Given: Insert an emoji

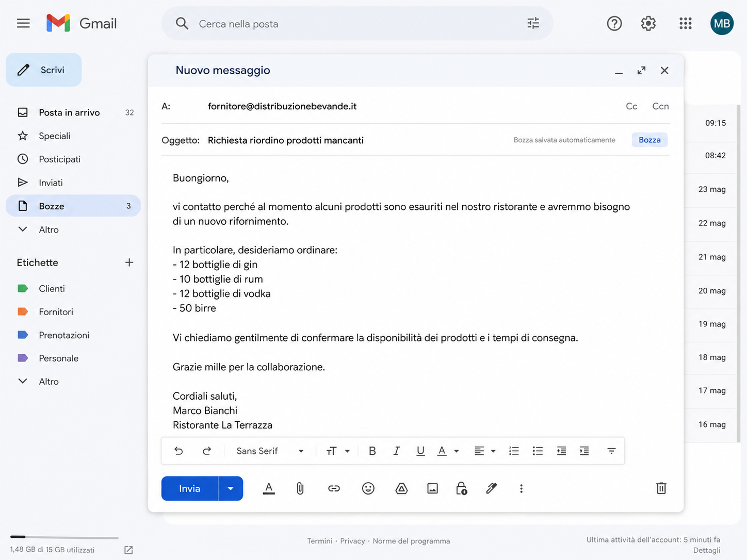Looking at the screenshot, I should tap(368, 488).
